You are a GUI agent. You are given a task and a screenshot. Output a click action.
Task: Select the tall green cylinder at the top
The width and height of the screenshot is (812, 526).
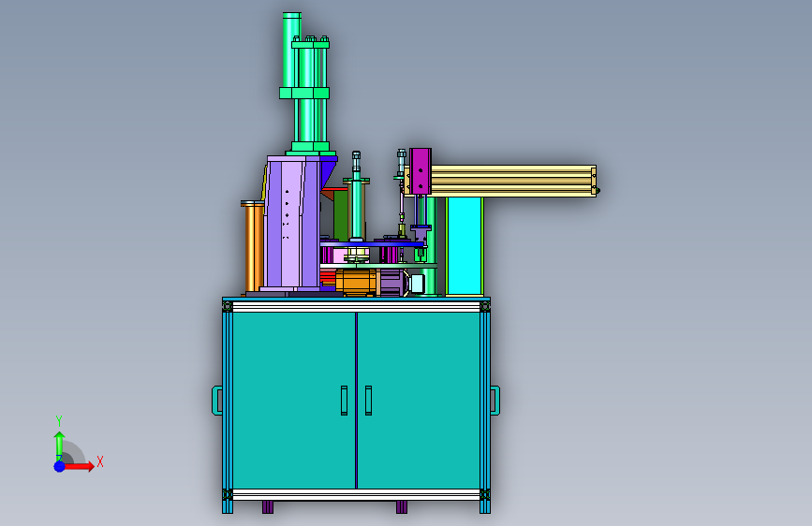[x=291, y=51]
